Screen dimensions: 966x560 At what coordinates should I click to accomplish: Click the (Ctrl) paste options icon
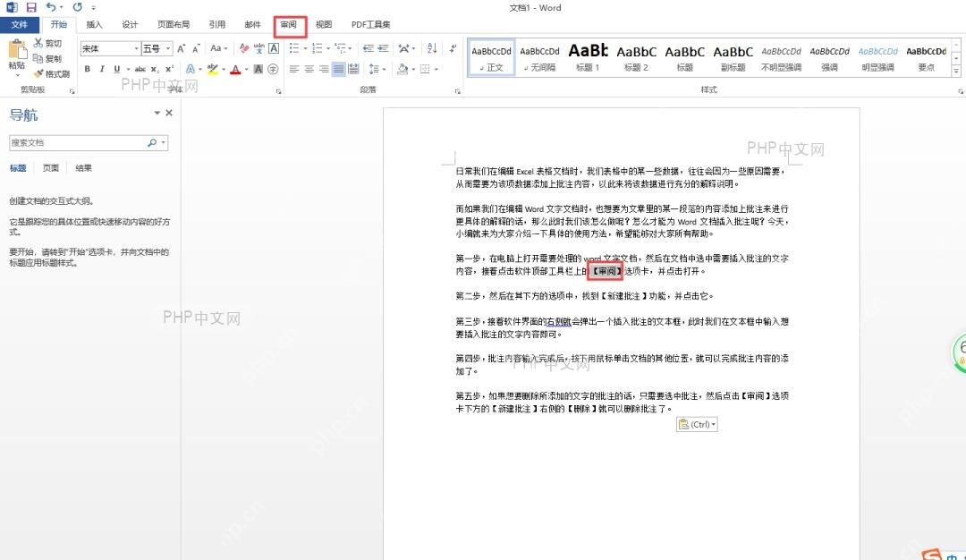pyautogui.click(x=697, y=424)
